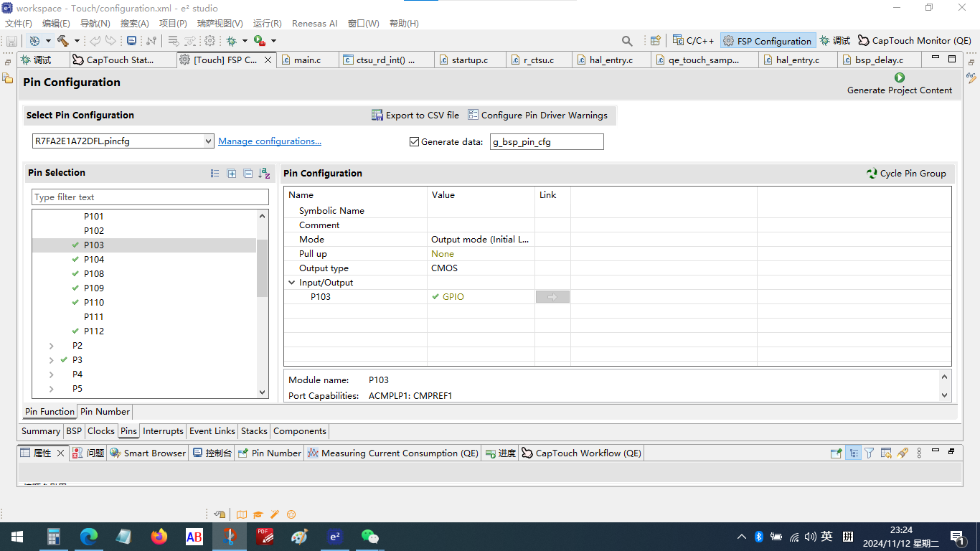
Task: Click the Mode value Output mode cell
Action: [x=481, y=240]
